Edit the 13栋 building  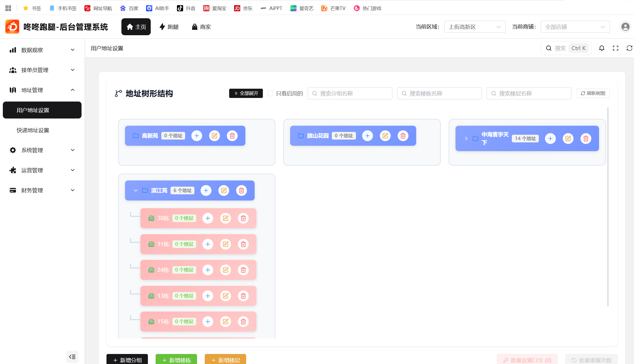coord(226,296)
